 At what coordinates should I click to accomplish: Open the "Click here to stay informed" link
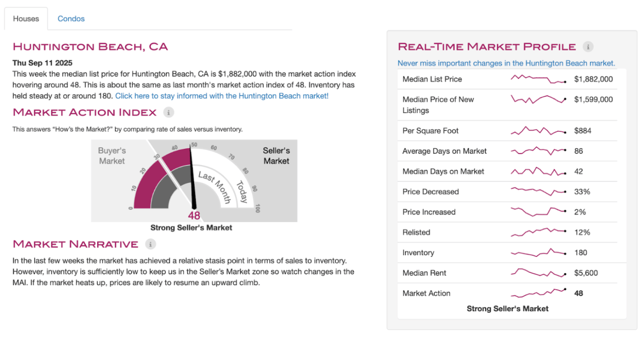[222, 96]
